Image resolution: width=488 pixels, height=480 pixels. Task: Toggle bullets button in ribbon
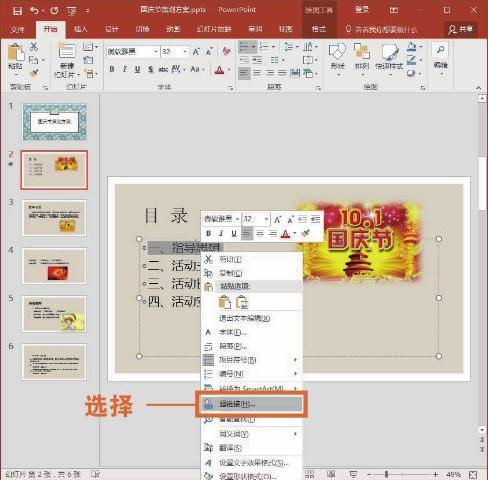[x=245, y=47]
